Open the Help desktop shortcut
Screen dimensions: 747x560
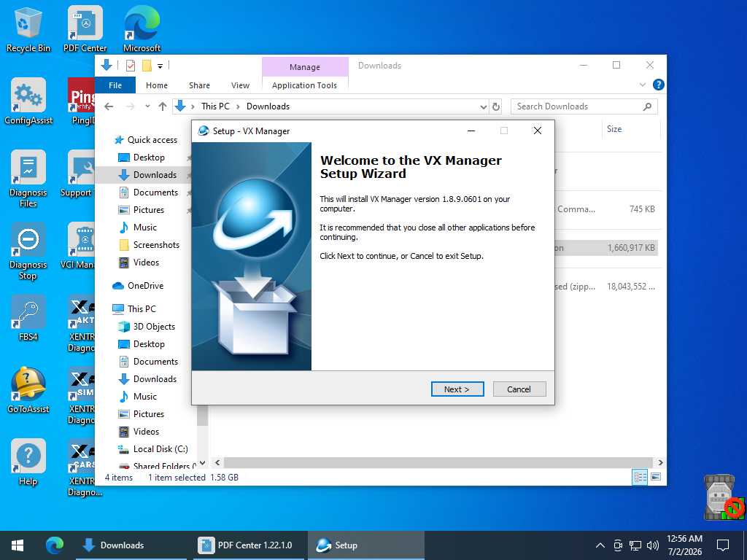point(28,463)
